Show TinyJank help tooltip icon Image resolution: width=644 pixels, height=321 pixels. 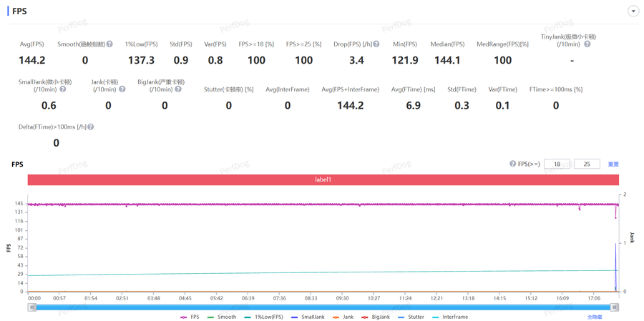coord(587,44)
